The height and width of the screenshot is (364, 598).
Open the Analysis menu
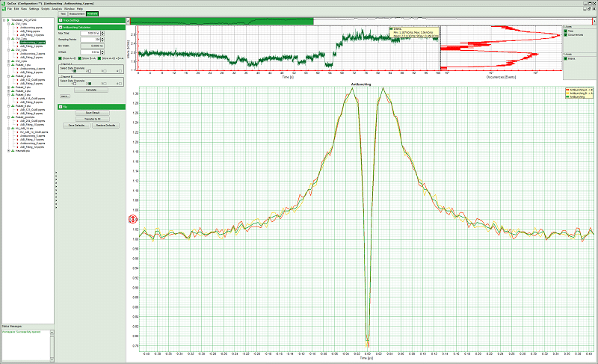point(57,8)
